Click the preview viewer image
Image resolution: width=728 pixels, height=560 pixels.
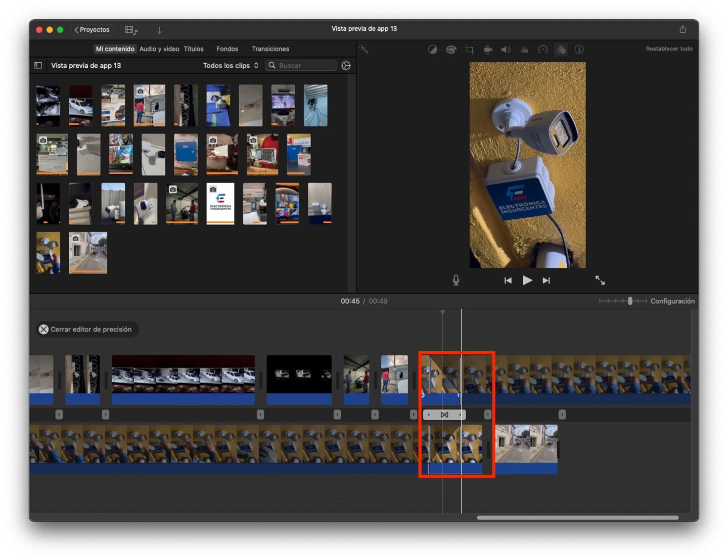pyautogui.click(x=527, y=165)
